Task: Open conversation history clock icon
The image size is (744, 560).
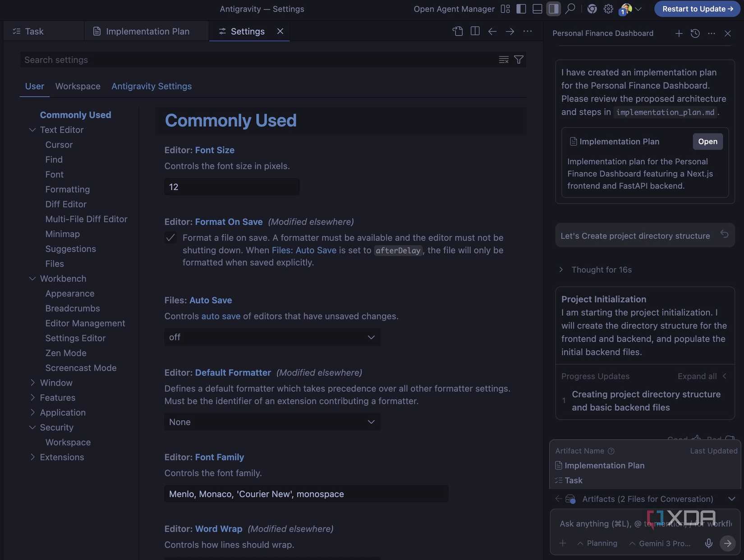Action: (695, 33)
